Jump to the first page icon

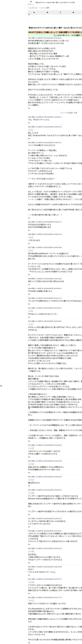coord(34,12)
